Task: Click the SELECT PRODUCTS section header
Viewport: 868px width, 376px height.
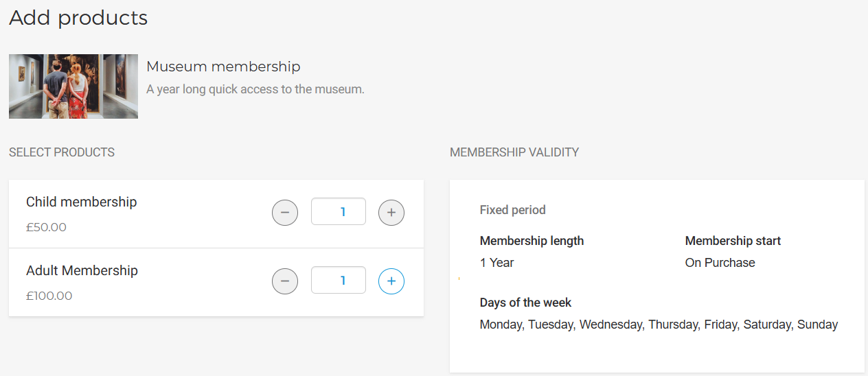Action: (62, 152)
